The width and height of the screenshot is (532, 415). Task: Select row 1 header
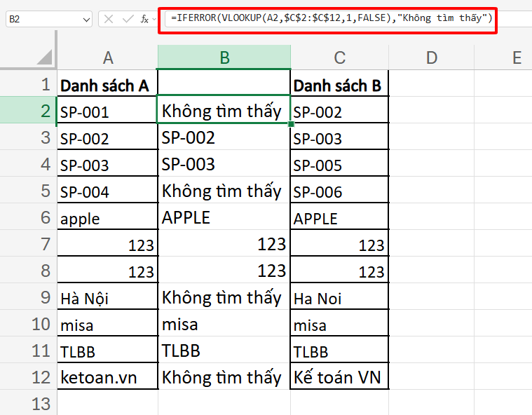click(29, 84)
